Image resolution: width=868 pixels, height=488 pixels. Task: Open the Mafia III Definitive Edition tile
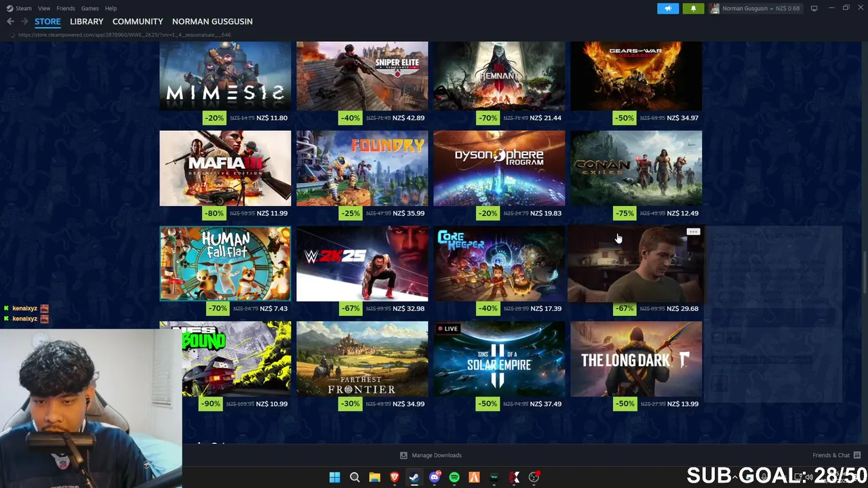point(225,168)
